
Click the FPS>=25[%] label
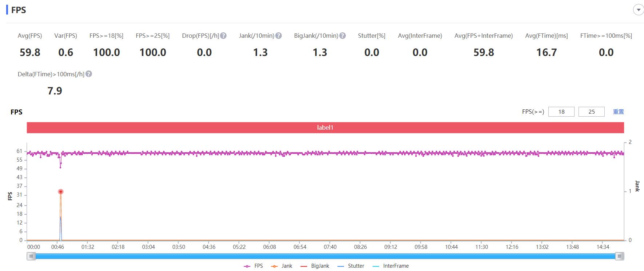click(x=153, y=36)
